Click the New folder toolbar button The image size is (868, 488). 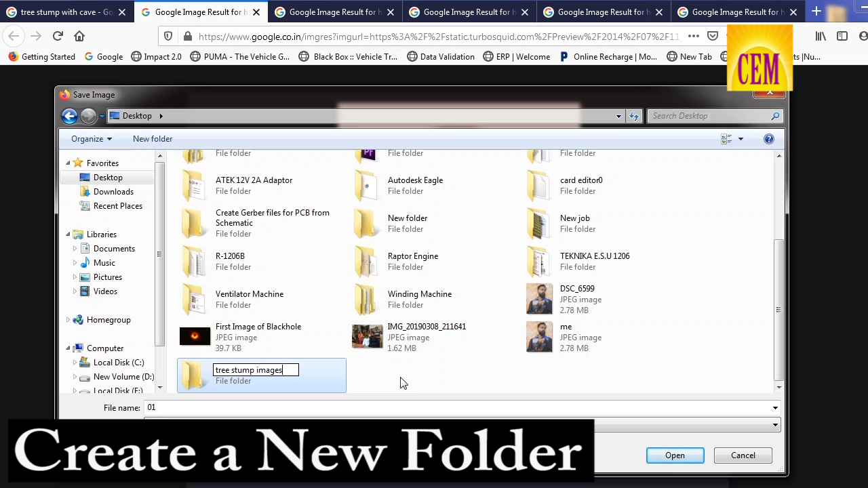(153, 139)
